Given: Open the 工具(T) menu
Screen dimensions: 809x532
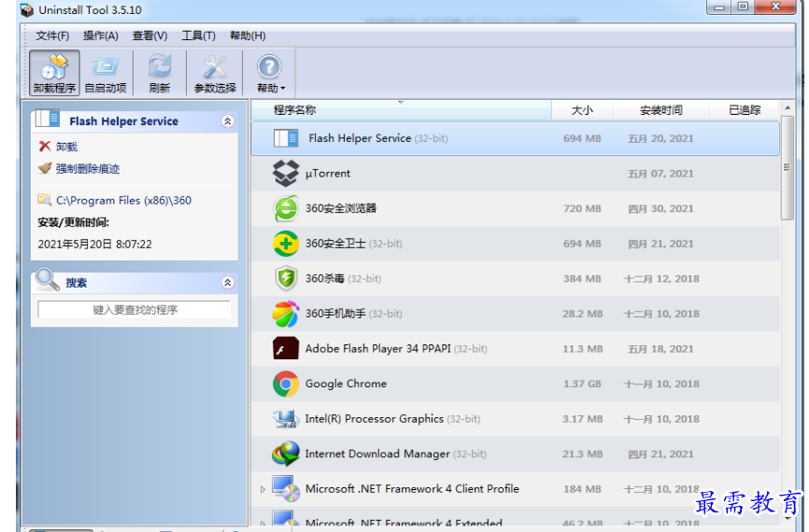Looking at the screenshot, I should 198,35.
